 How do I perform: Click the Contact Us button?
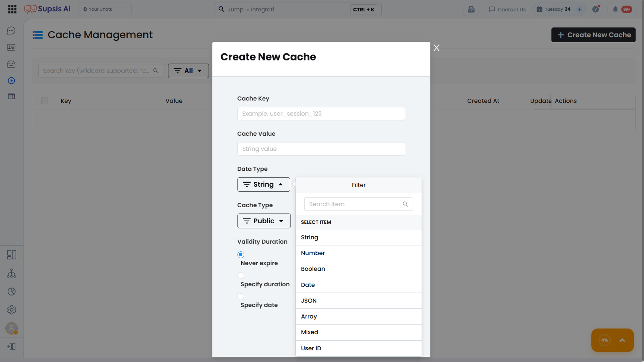point(507,9)
